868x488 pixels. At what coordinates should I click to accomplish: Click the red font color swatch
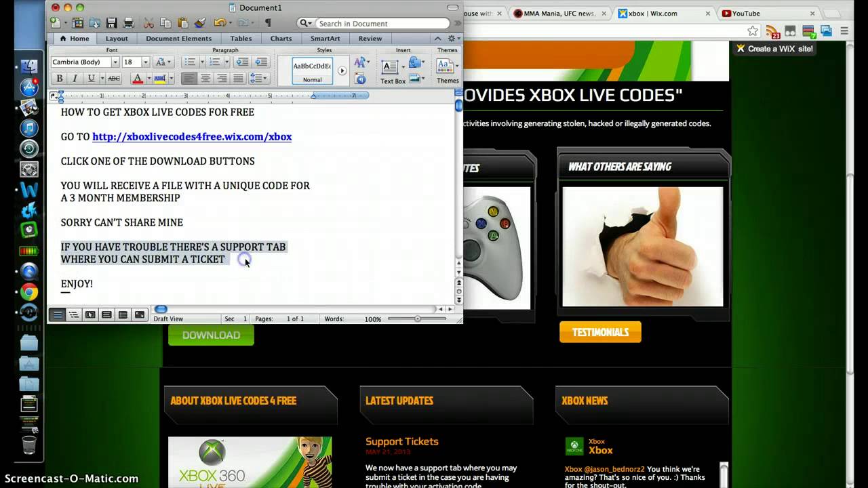(x=138, y=79)
